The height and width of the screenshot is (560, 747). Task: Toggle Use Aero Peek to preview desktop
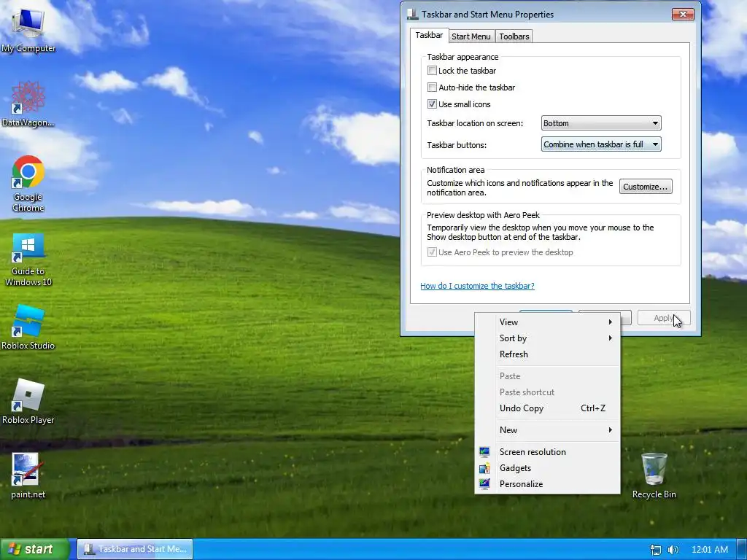(432, 252)
